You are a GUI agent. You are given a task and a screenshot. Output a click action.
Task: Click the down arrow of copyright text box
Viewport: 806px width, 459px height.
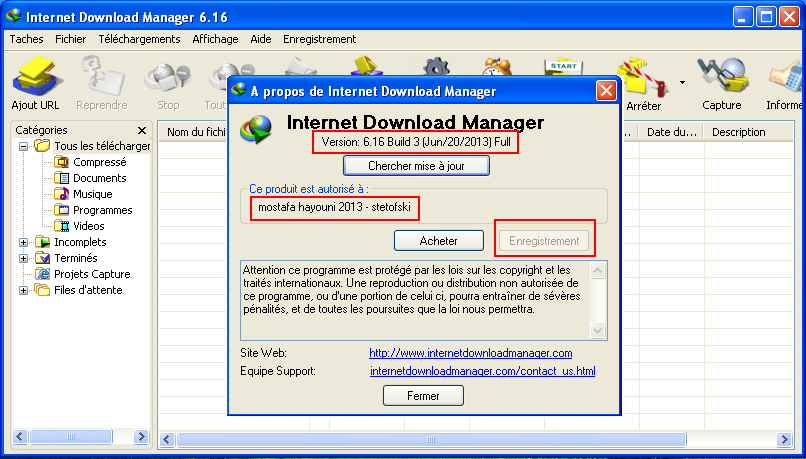pos(597,330)
